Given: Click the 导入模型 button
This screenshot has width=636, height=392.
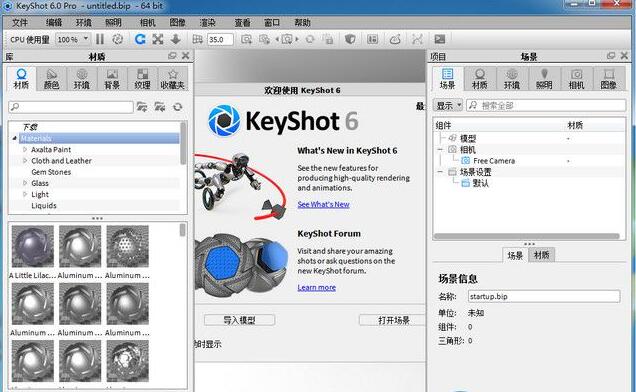Looking at the screenshot, I should point(239,320).
